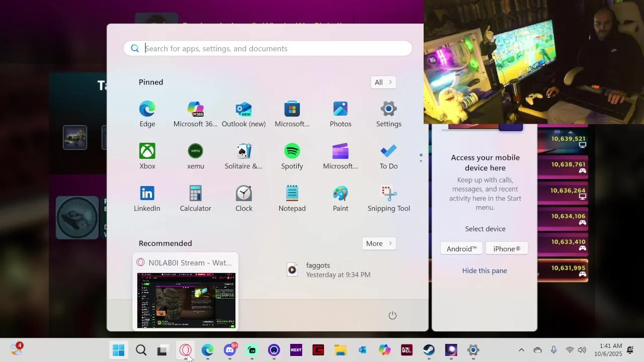Click Hide this pane link

(485, 270)
